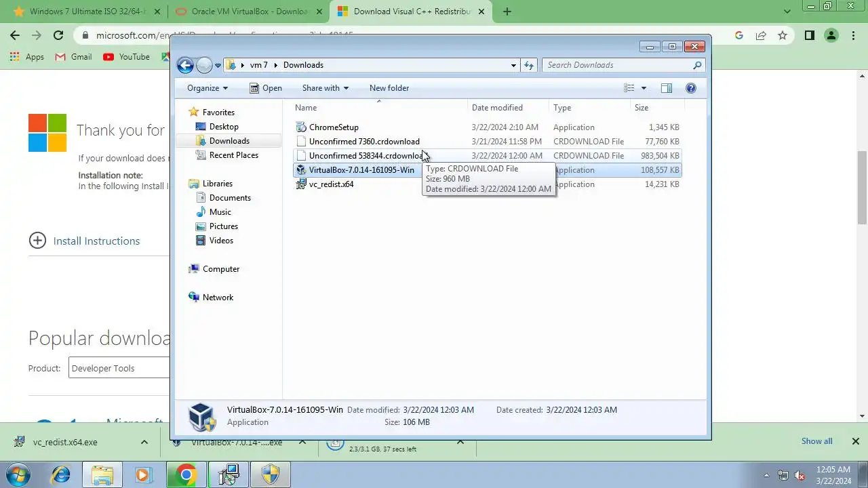Open a new Chrome tab
The height and width of the screenshot is (488, 868).
click(x=507, y=12)
